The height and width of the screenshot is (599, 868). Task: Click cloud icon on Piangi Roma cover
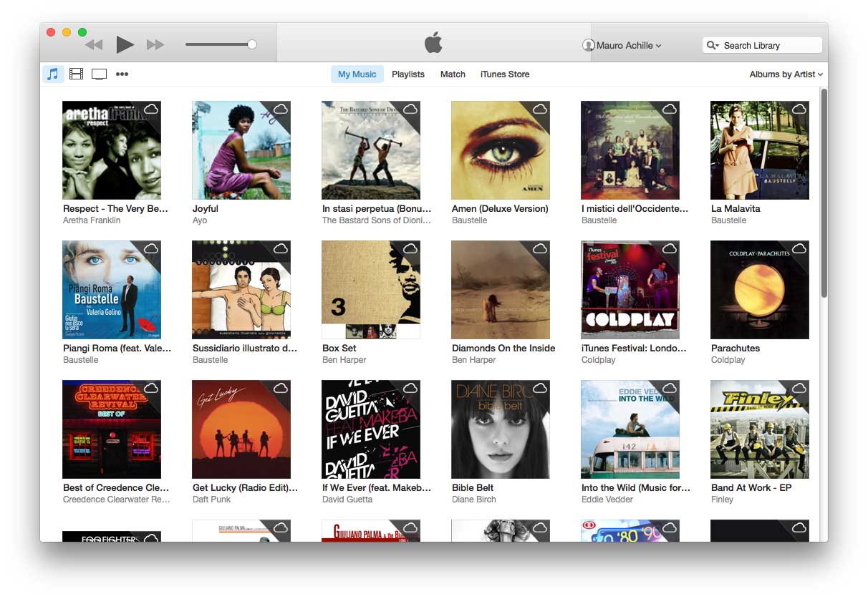[x=151, y=249]
